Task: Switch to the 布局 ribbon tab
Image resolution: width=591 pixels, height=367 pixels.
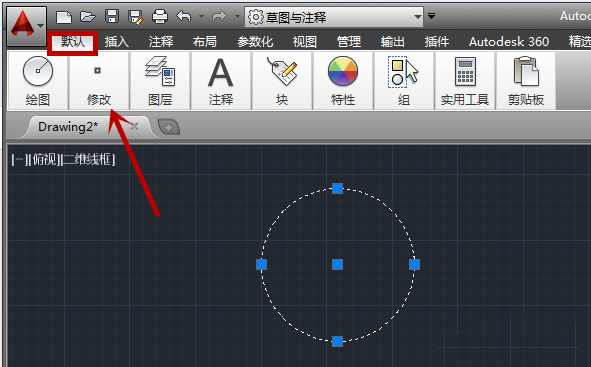Action: 205,41
